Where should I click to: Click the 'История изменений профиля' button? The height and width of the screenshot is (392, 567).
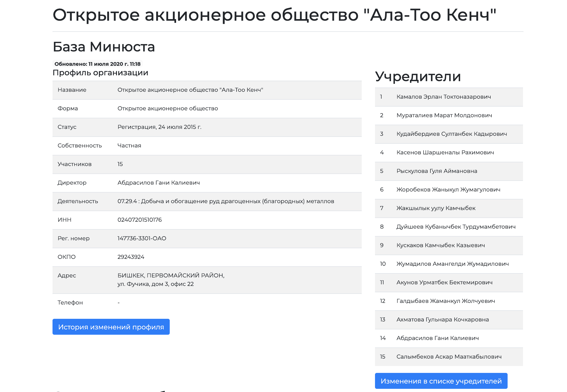pyautogui.click(x=111, y=327)
